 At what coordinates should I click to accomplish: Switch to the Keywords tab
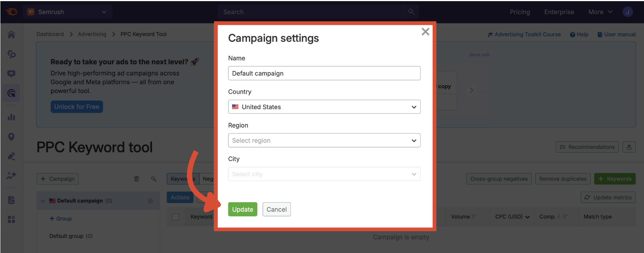[x=182, y=178]
